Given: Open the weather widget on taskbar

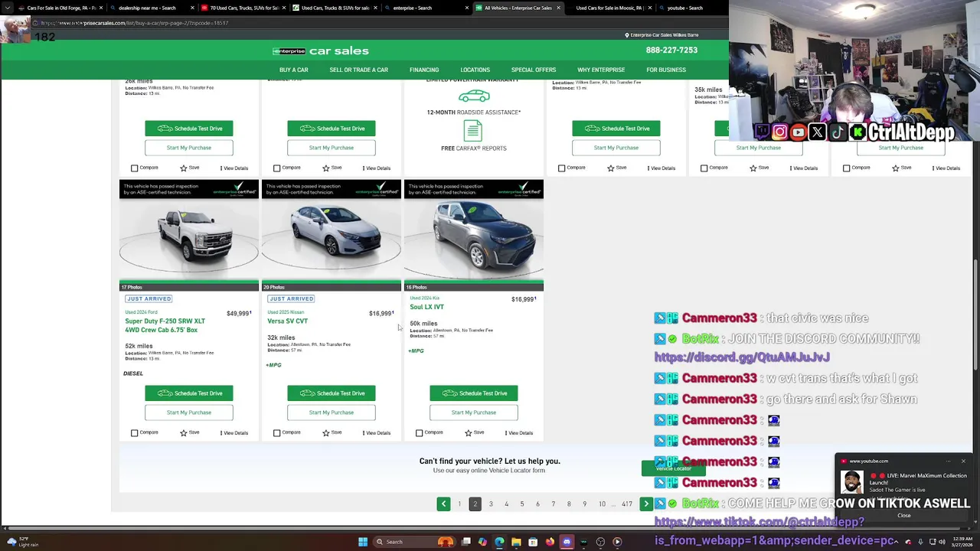Looking at the screenshot, I should (x=21, y=542).
